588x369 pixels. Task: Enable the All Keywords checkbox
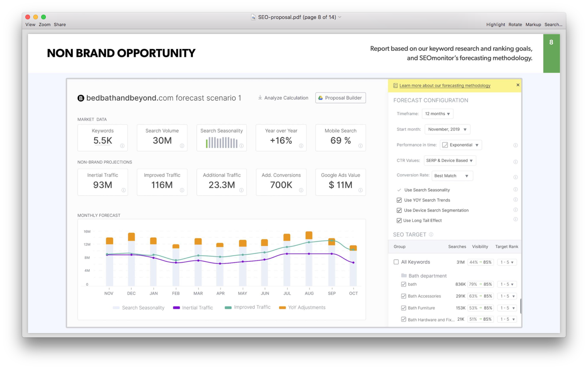click(396, 262)
